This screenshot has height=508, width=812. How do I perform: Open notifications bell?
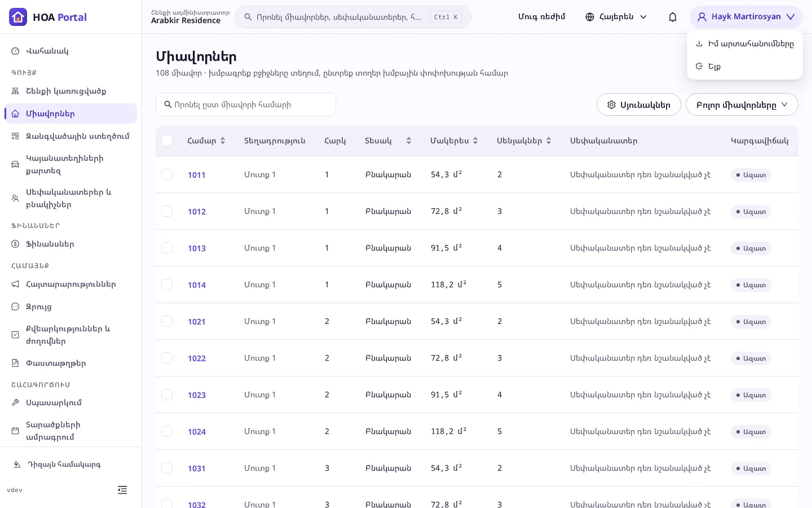pos(673,17)
